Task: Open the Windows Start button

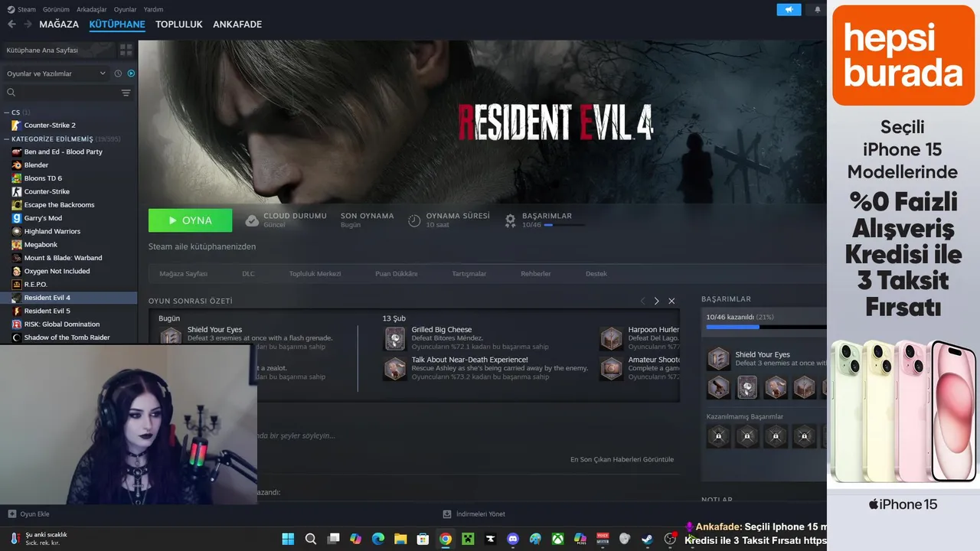Action: coord(288,539)
